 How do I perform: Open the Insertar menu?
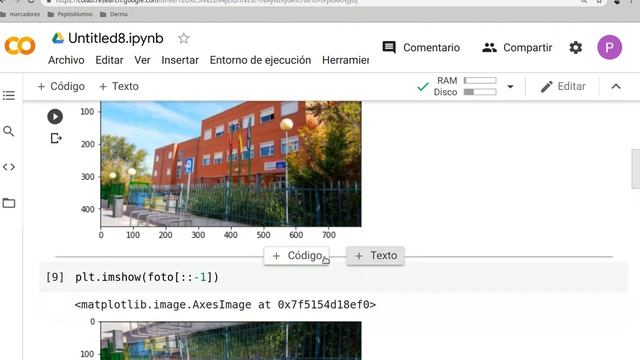click(180, 60)
